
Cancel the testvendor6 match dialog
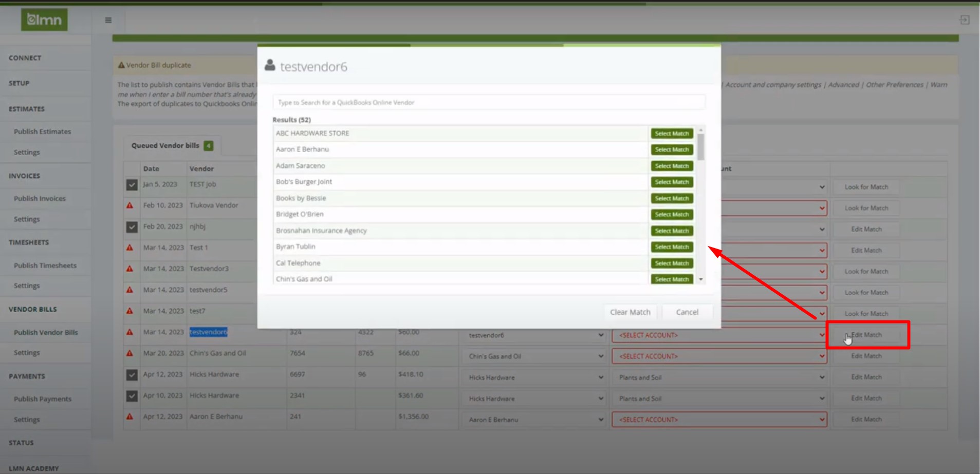(687, 312)
